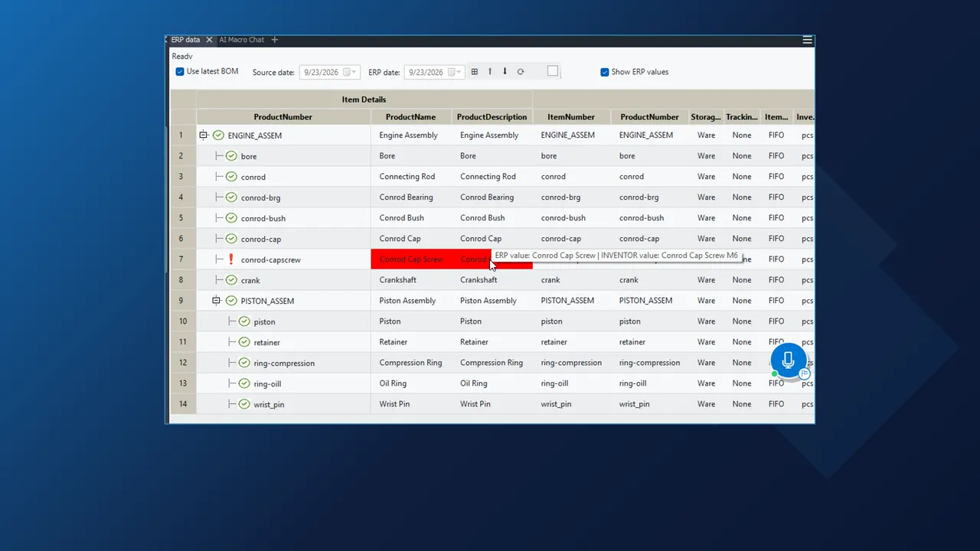Click the green check icon for bore
The height and width of the screenshot is (551, 980).
click(231, 156)
